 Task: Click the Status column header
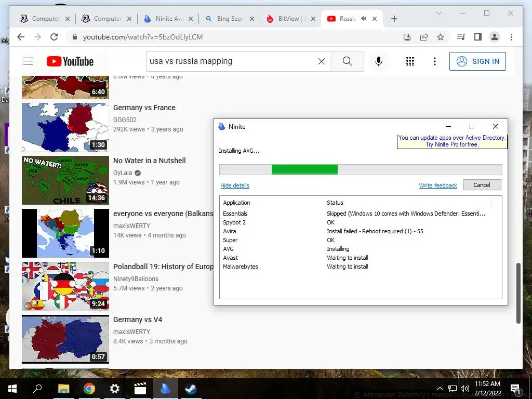pyautogui.click(x=408, y=203)
